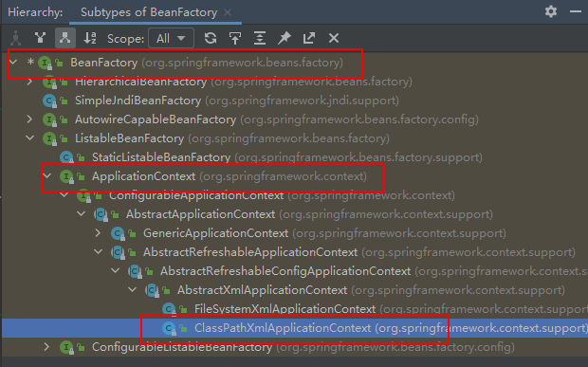Image resolution: width=588 pixels, height=367 pixels.
Task: Click FileSystemXmlApplicationContext class icon
Action: tap(169, 309)
